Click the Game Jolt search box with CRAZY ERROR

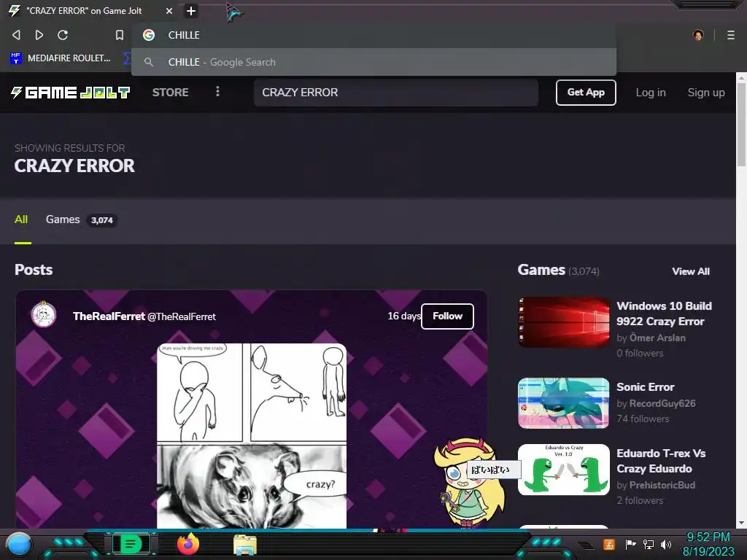396,93
